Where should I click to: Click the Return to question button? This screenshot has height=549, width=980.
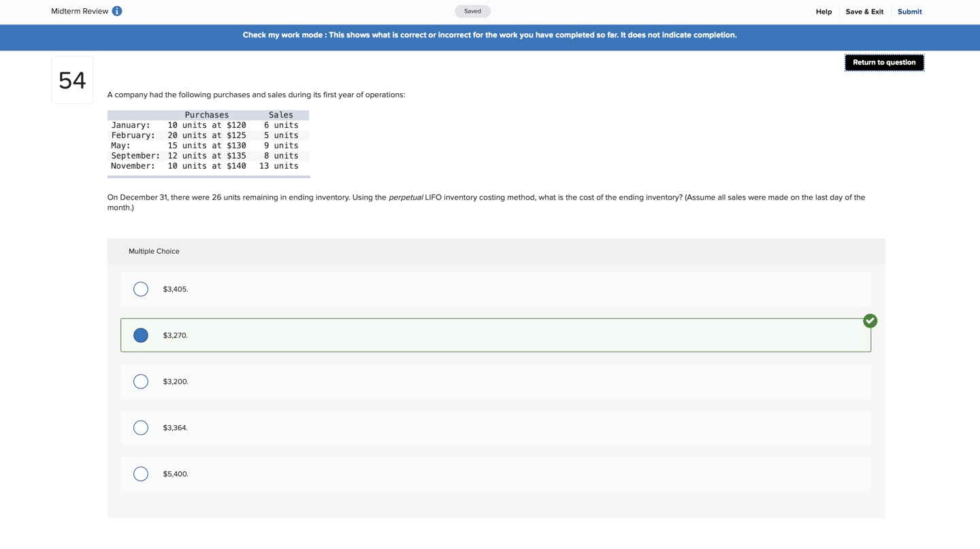(x=884, y=62)
